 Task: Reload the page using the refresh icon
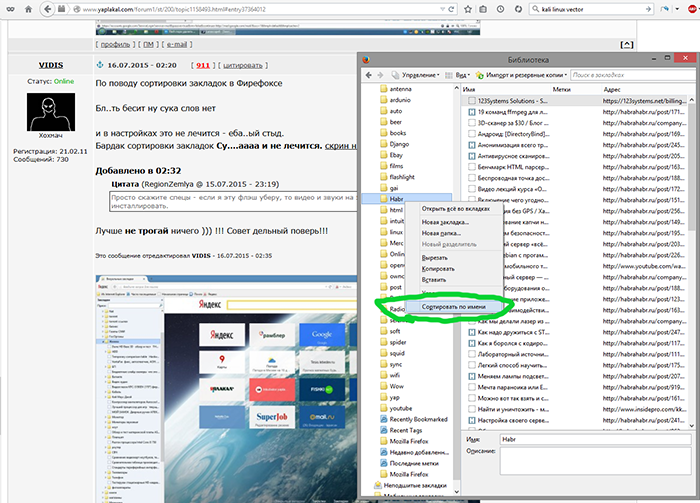(451, 9)
